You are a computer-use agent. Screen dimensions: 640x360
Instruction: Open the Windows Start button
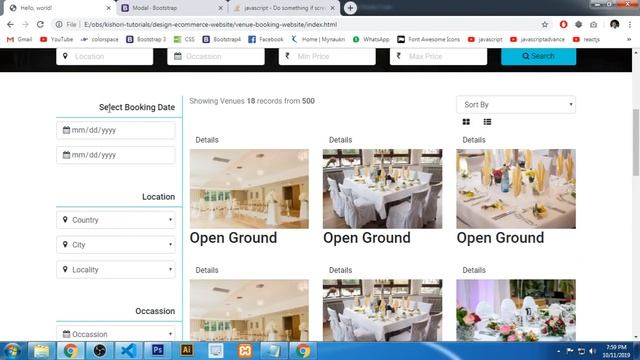[12, 351]
